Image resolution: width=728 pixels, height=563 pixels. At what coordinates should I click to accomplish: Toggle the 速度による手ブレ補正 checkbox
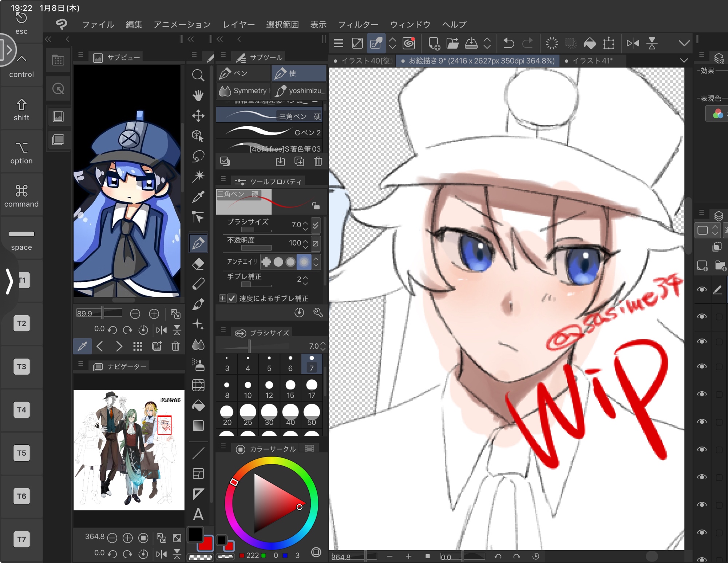pos(232,298)
